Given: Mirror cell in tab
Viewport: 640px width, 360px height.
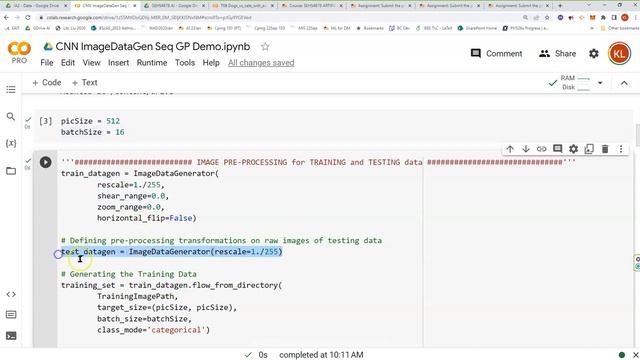Looking at the screenshot, I should coord(589,149).
